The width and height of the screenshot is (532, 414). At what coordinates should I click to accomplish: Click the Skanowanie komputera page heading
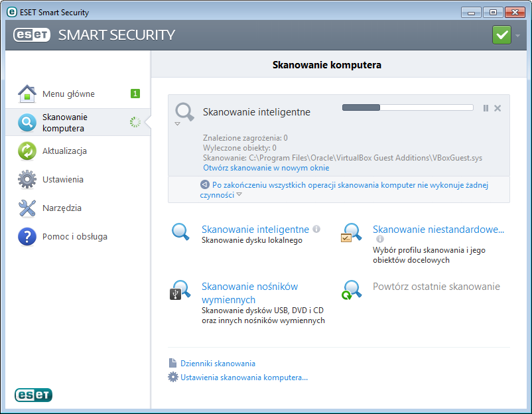pyautogui.click(x=327, y=65)
